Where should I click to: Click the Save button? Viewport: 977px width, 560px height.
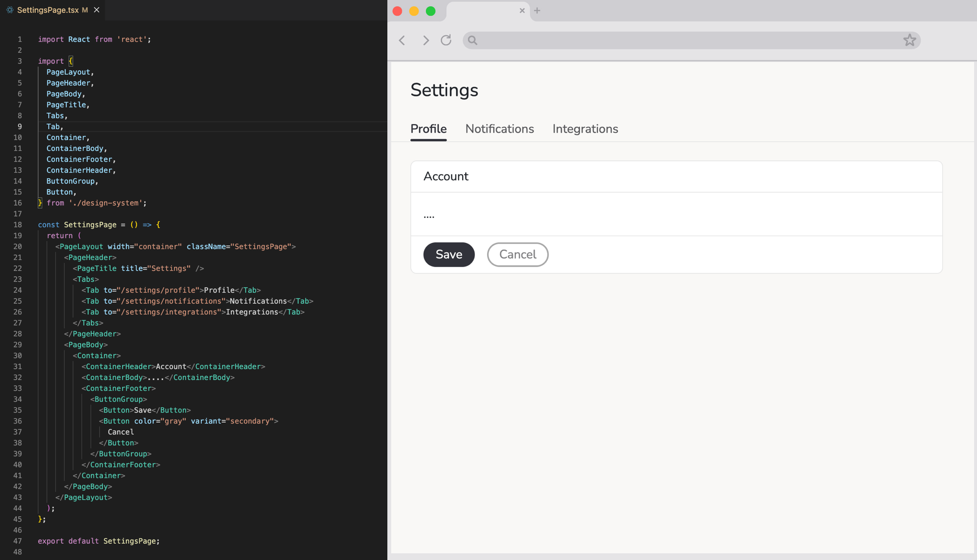[448, 254]
